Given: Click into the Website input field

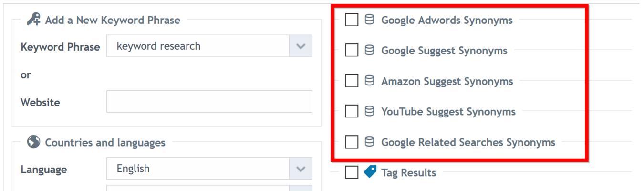Looking at the screenshot, I should (209, 102).
